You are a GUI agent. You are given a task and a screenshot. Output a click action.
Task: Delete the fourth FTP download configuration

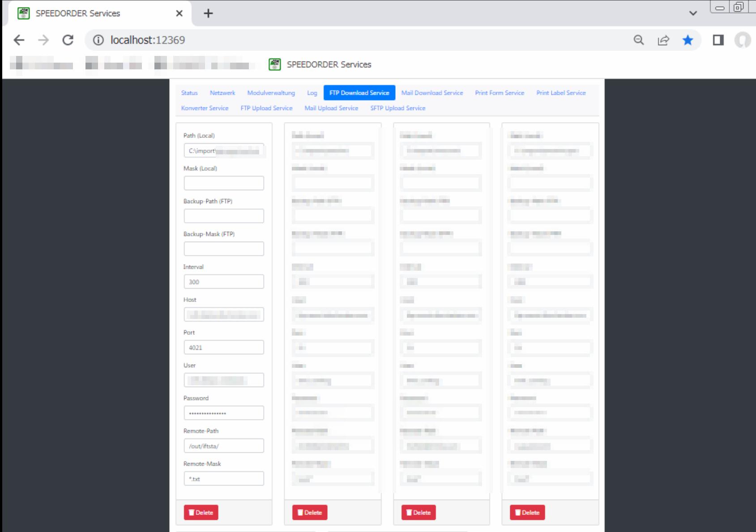coord(527,512)
